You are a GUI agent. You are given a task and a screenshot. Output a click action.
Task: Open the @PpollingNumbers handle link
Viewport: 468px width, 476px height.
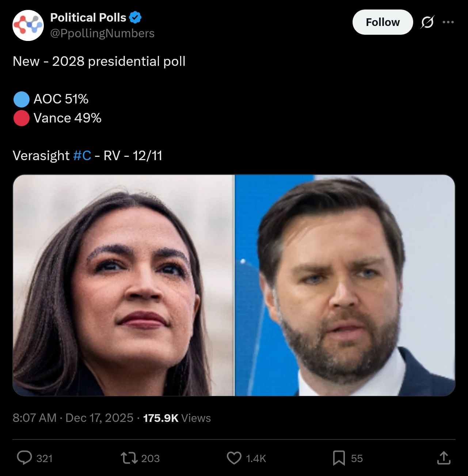coord(102,33)
